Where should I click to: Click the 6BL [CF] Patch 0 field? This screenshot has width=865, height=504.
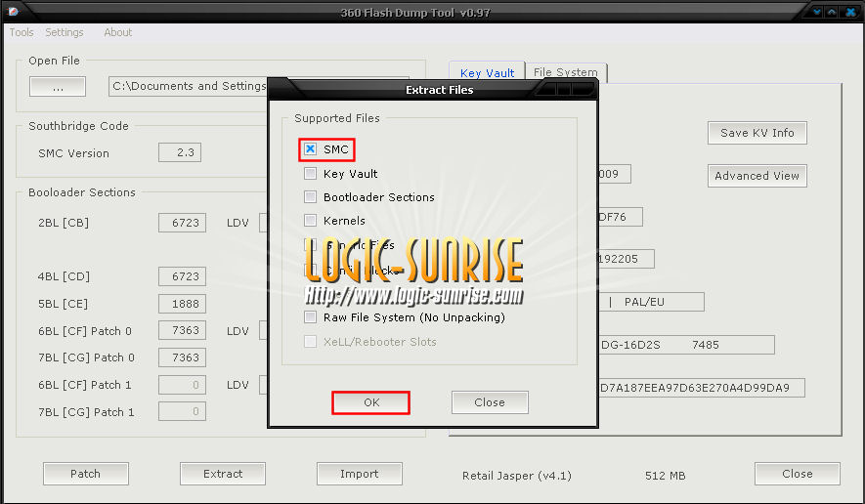(182, 330)
